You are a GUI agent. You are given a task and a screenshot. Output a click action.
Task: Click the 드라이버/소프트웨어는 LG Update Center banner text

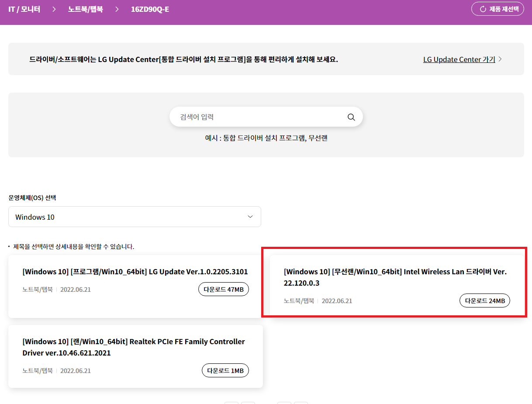[183, 59]
